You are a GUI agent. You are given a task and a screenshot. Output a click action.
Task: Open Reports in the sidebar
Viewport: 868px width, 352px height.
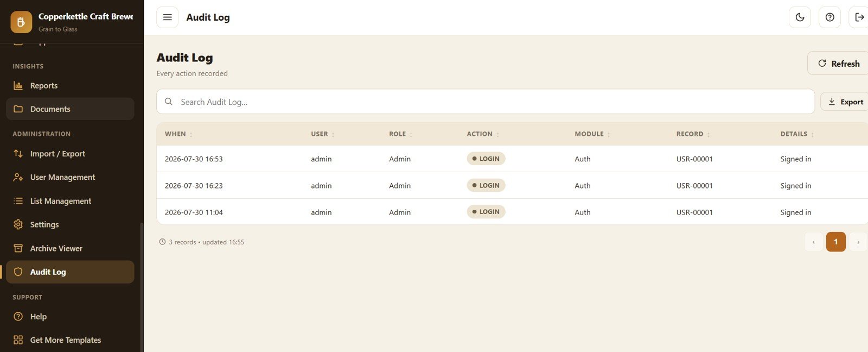coord(70,86)
